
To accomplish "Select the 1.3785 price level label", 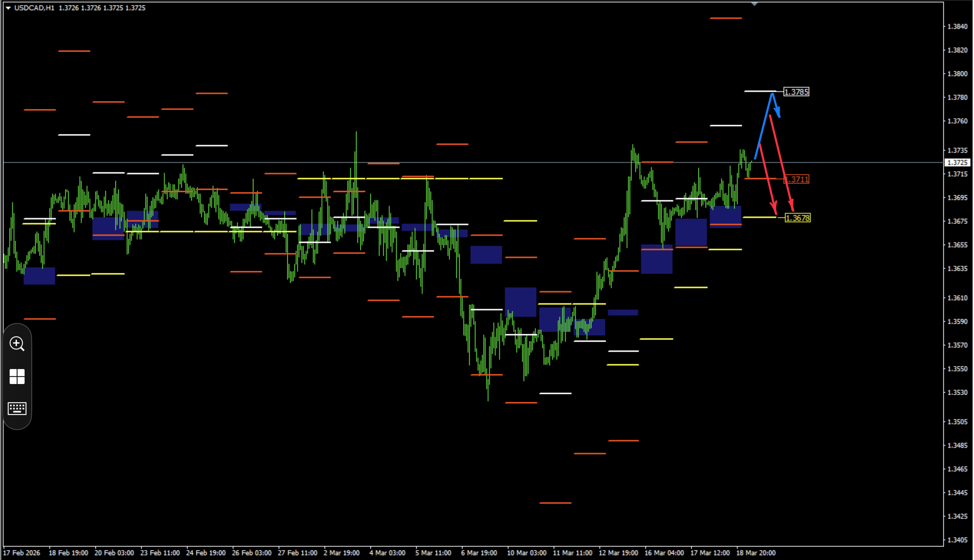I will [796, 92].
